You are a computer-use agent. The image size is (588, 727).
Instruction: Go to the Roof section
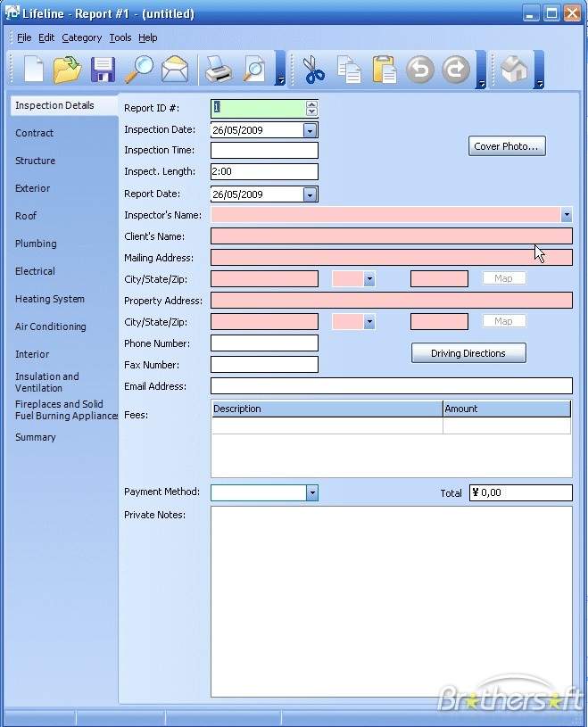click(x=26, y=216)
